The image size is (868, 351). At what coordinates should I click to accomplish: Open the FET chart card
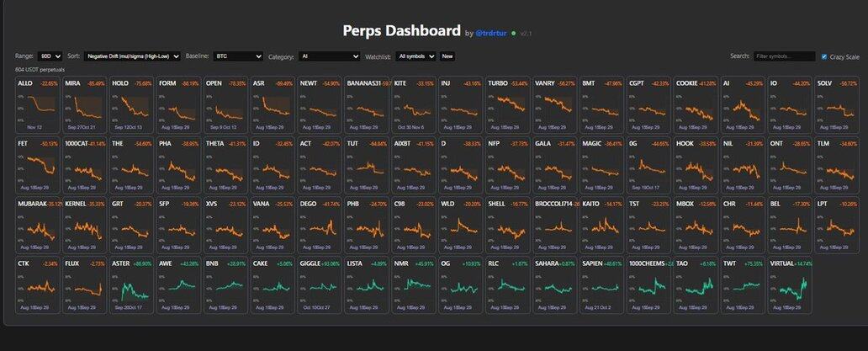point(38,163)
